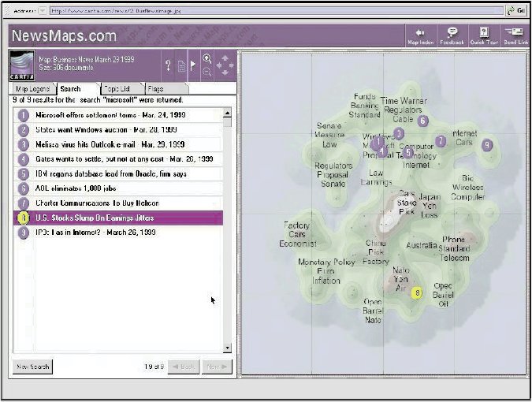Click number 6 badge in results list
Image resolution: width=532 pixels, height=402 pixels.
click(x=23, y=188)
